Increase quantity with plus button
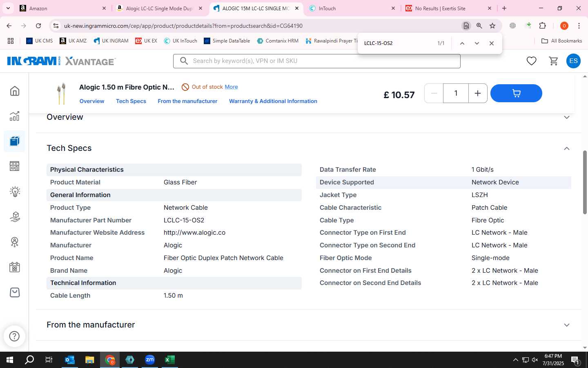The height and width of the screenshot is (368, 588). pyautogui.click(x=477, y=93)
